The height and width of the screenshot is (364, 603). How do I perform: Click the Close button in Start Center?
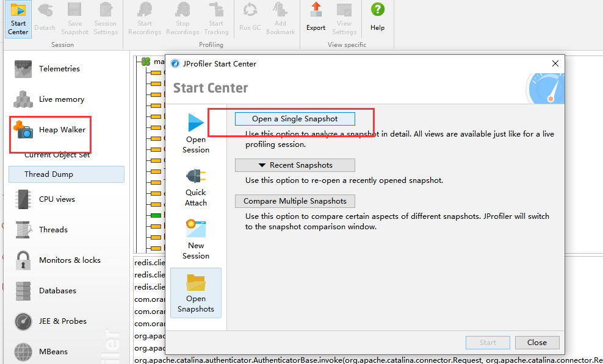537,343
